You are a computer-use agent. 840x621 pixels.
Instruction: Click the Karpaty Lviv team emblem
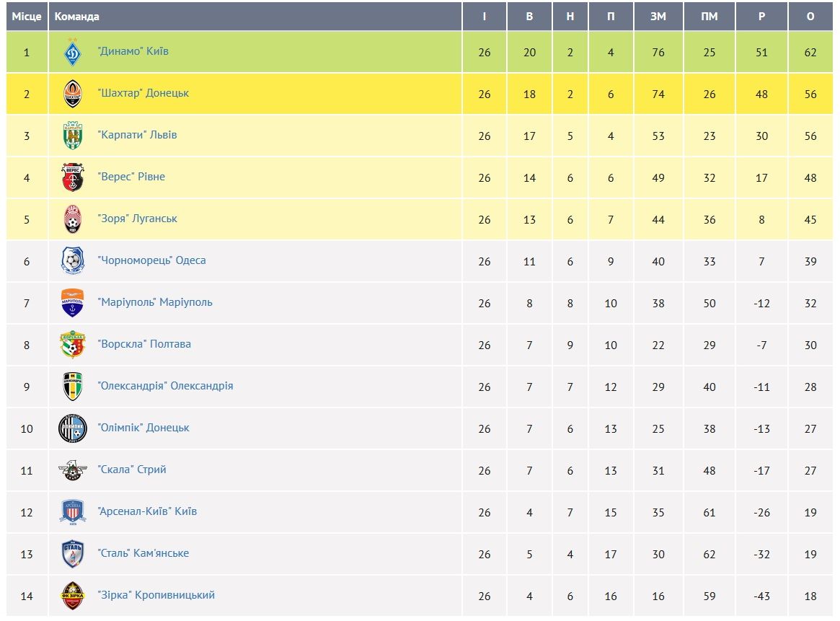[72, 136]
